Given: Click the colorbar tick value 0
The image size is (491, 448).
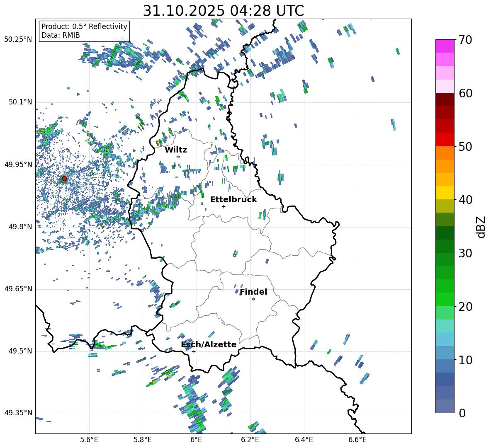Looking at the screenshot, I should (x=462, y=413).
